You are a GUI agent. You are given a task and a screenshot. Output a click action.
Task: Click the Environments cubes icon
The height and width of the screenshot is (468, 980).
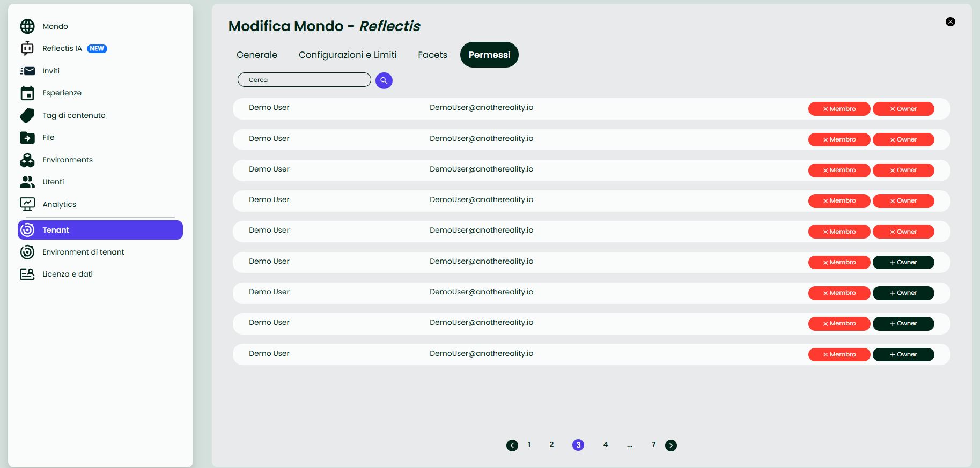pyautogui.click(x=27, y=160)
